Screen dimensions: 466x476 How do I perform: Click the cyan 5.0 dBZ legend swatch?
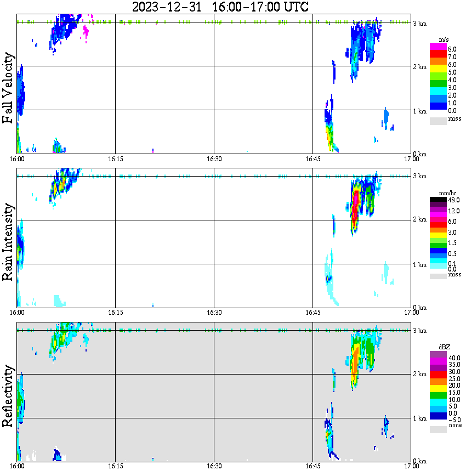438,402
